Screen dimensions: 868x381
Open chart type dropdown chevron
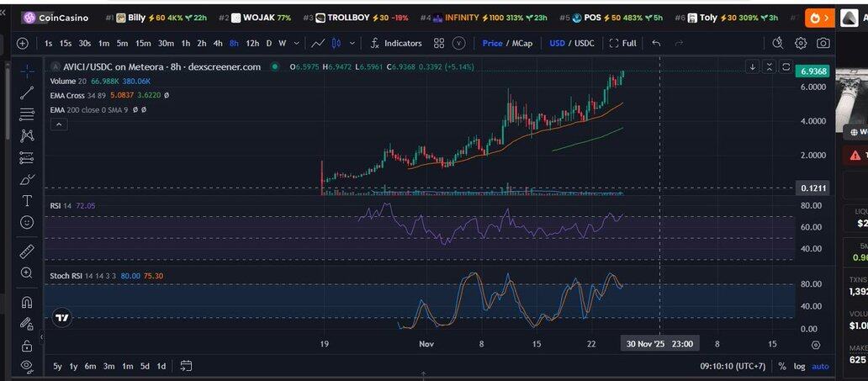point(354,43)
